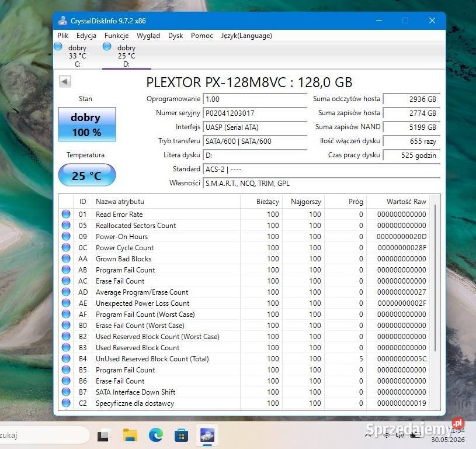
Task: Click host reads value 2936 GB
Action: [411, 99]
